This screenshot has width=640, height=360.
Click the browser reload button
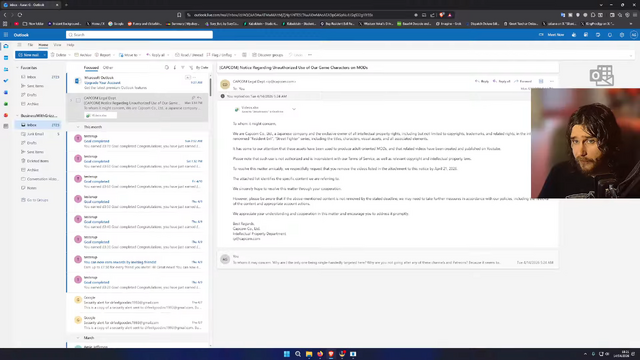point(20,15)
